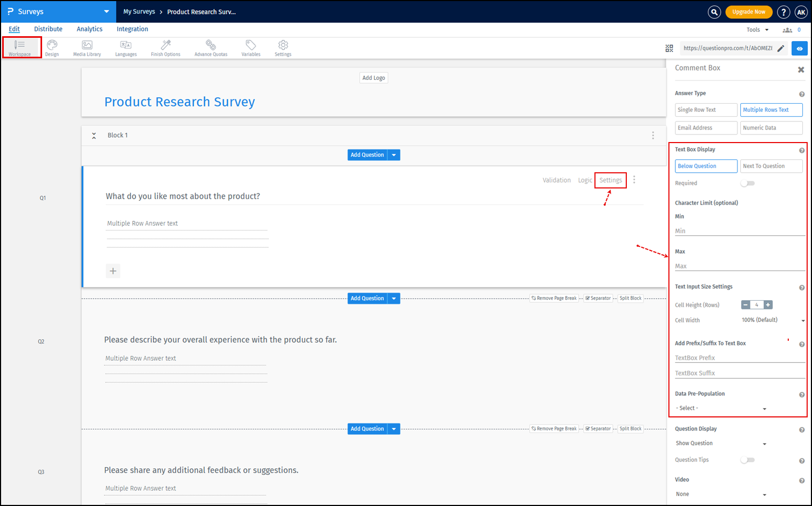Open Advance Quotas via chain icon
The image size is (812, 506).
(211, 48)
